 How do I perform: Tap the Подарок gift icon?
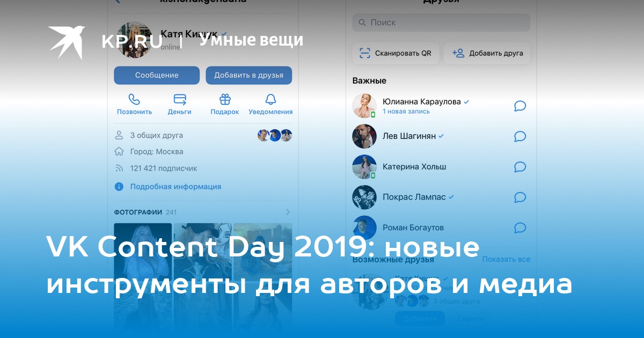click(x=225, y=100)
